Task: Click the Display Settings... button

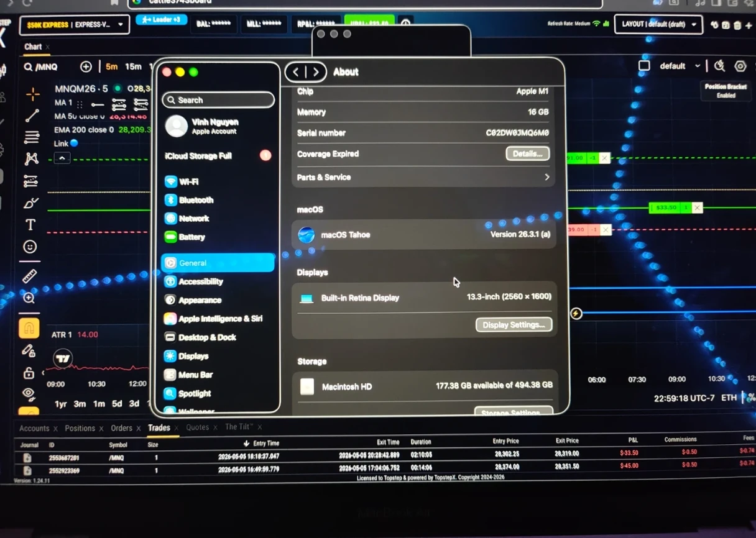Action: click(514, 325)
